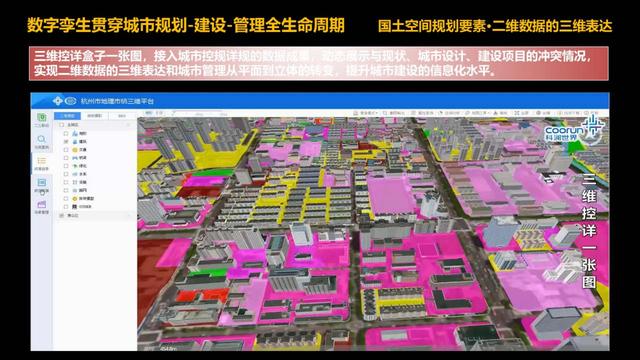Open the green 2D/3D linkage sidebar icon

coord(42,117)
